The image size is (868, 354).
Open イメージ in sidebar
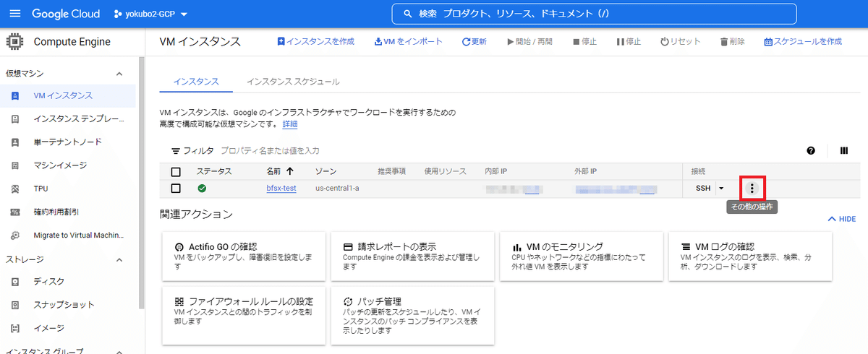pyautogui.click(x=68, y=328)
